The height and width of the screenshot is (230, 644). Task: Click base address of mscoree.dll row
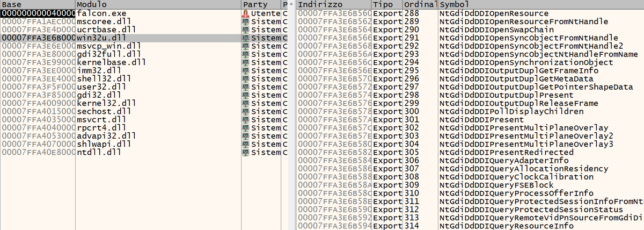(x=38, y=21)
